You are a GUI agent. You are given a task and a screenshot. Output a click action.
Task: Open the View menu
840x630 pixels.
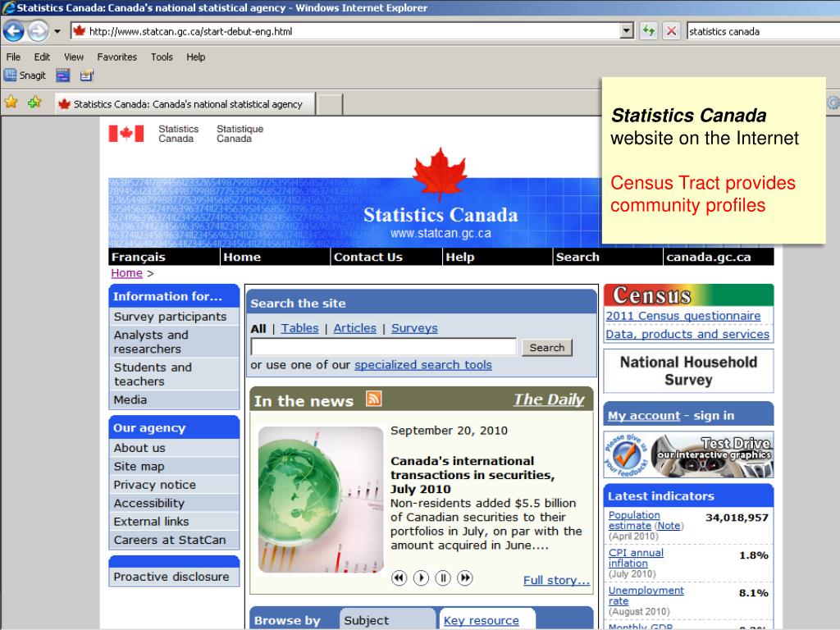(73, 57)
